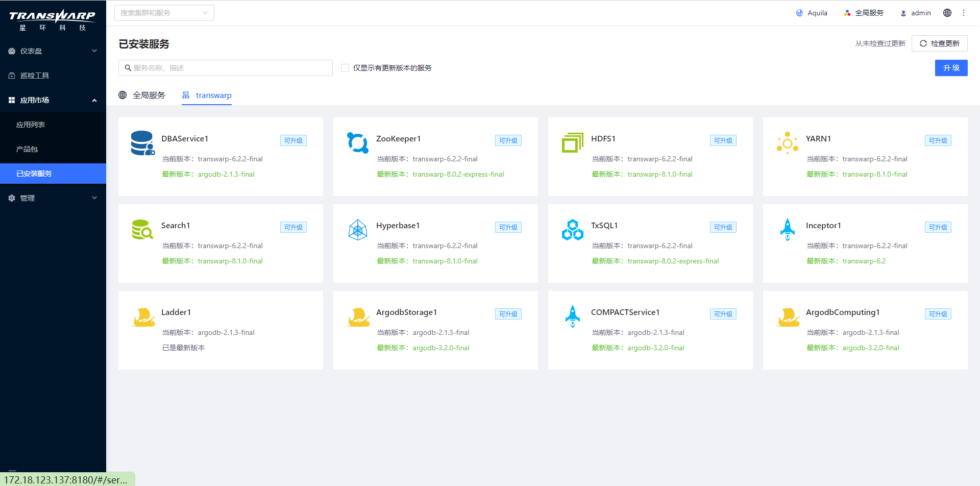Screen dimensions: 980x486
Task: Click the Hyperbase1 hexagon icon
Action: pyautogui.click(x=358, y=230)
